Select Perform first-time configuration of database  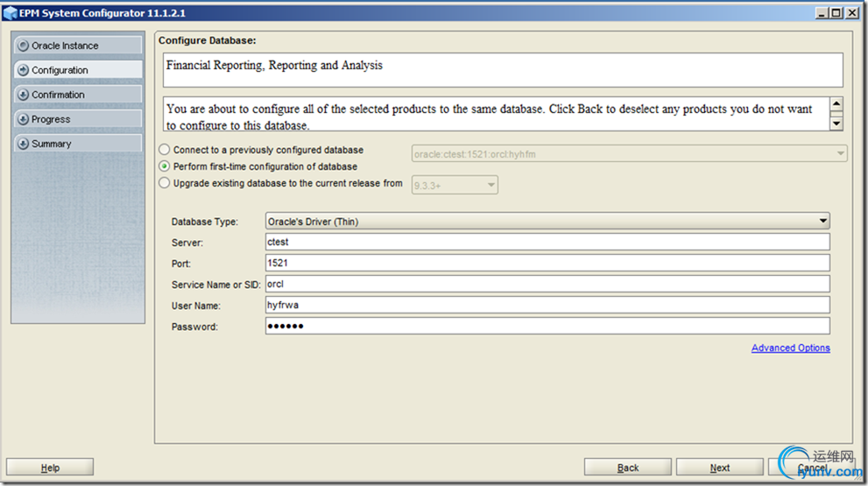point(165,166)
